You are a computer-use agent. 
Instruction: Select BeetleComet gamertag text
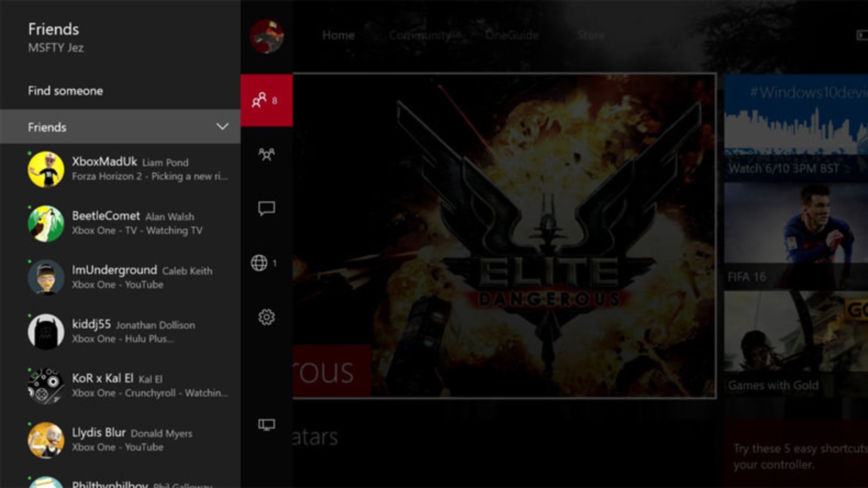pos(106,216)
